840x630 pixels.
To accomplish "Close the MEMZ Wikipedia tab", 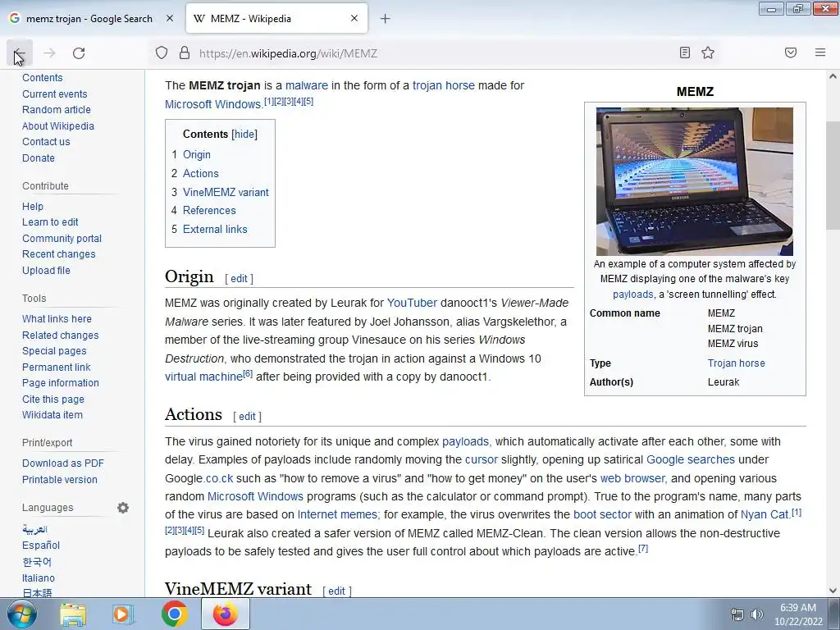I will (354, 18).
